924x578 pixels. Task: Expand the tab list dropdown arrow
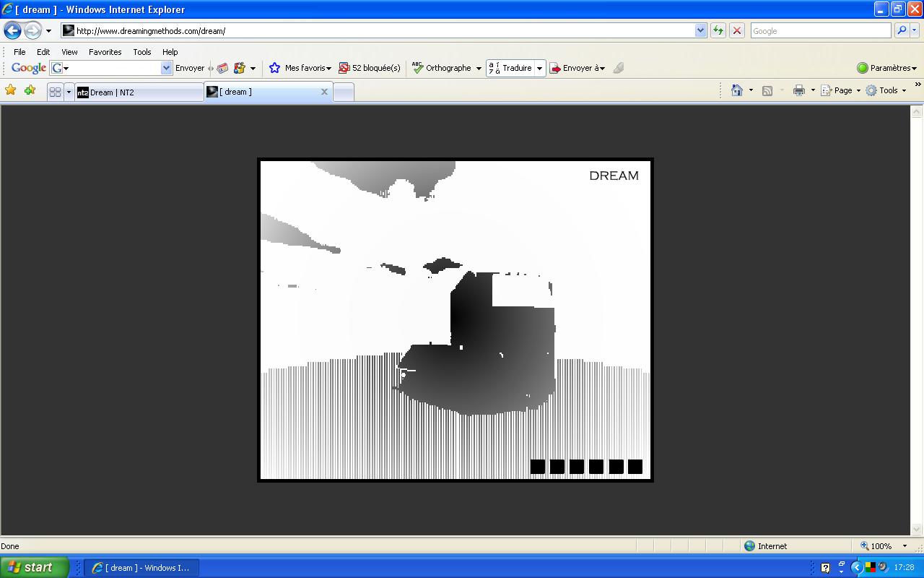coord(69,92)
